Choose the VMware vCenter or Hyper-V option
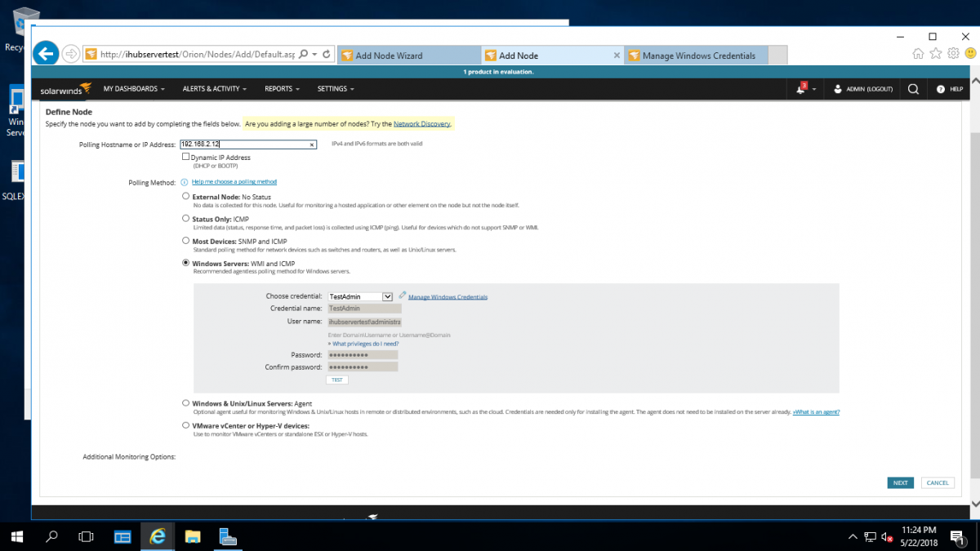The height and width of the screenshot is (551, 980). (185, 424)
